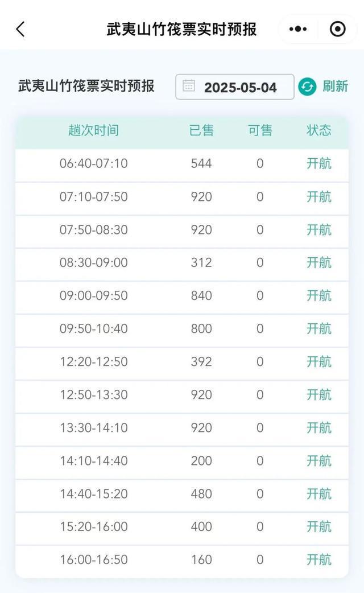The image size is (364, 593).
Task: Tap the back arrow icon
Action: (x=20, y=29)
